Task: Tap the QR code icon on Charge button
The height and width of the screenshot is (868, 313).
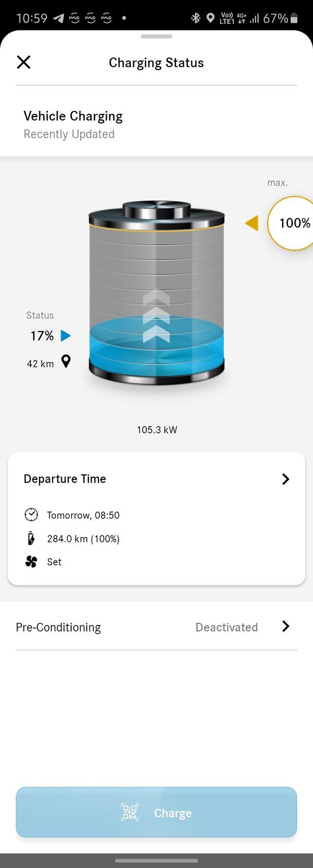Action: (x=130, y=812)
